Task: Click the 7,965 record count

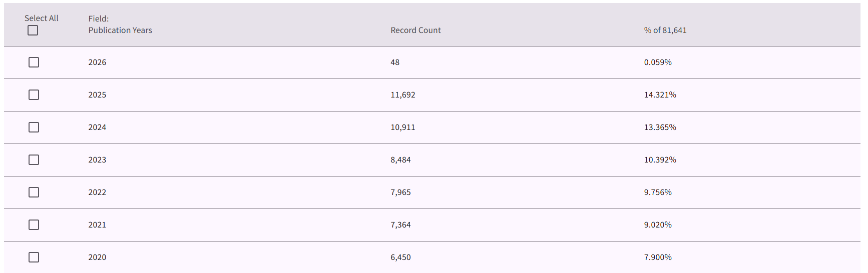Action: click(400, 192)
